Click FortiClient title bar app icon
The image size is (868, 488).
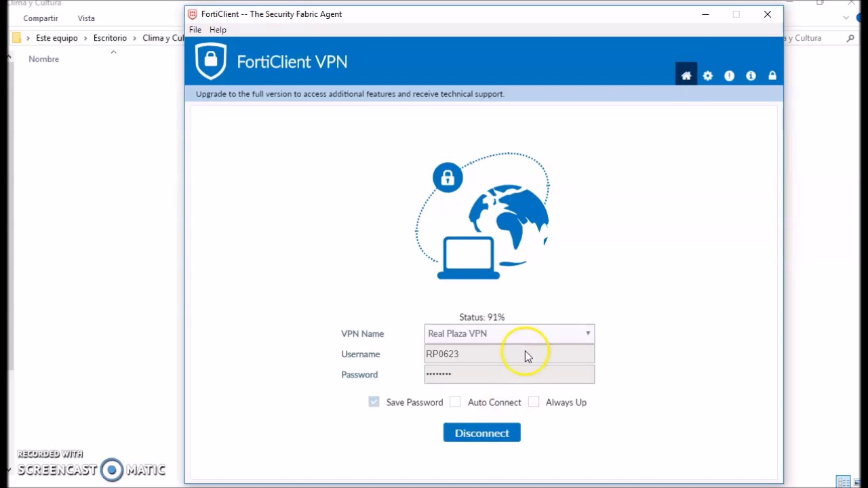193,14
